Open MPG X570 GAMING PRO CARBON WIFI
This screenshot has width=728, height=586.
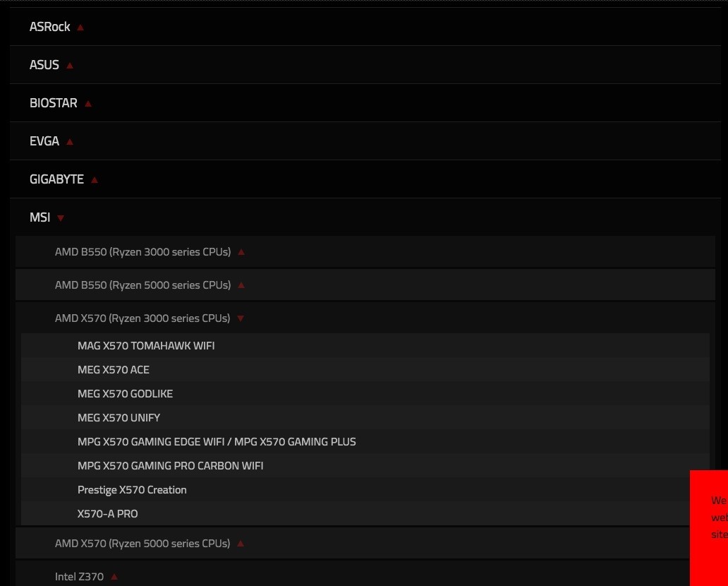click(365, 466)
